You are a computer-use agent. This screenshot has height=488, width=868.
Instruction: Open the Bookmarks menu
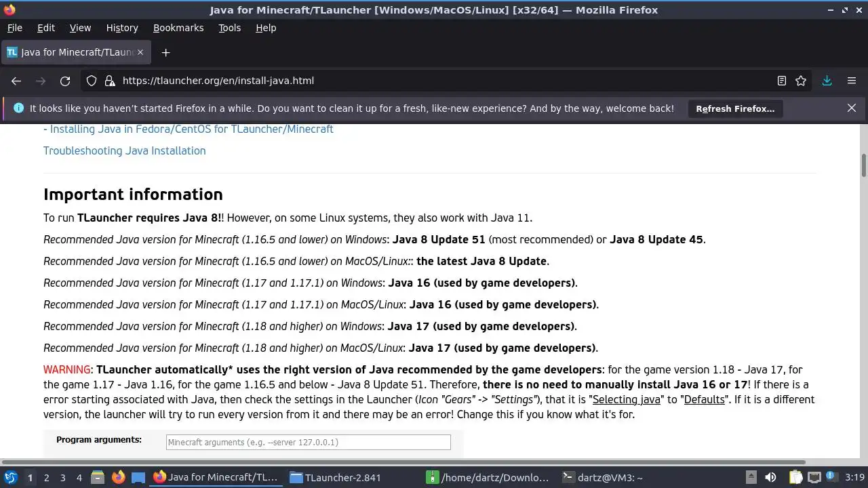click(x=178, y=28)
